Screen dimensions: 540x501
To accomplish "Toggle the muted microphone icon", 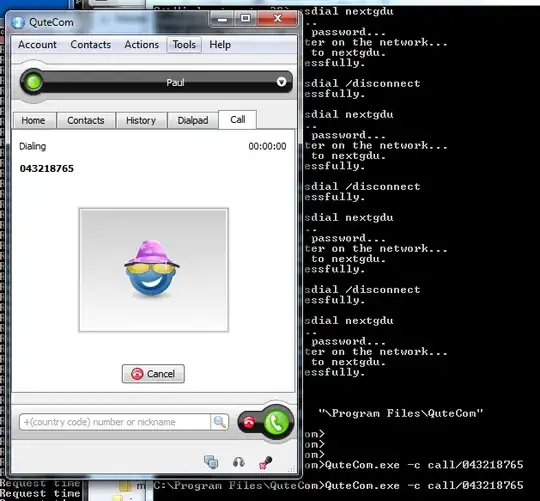I will point(265,462).
